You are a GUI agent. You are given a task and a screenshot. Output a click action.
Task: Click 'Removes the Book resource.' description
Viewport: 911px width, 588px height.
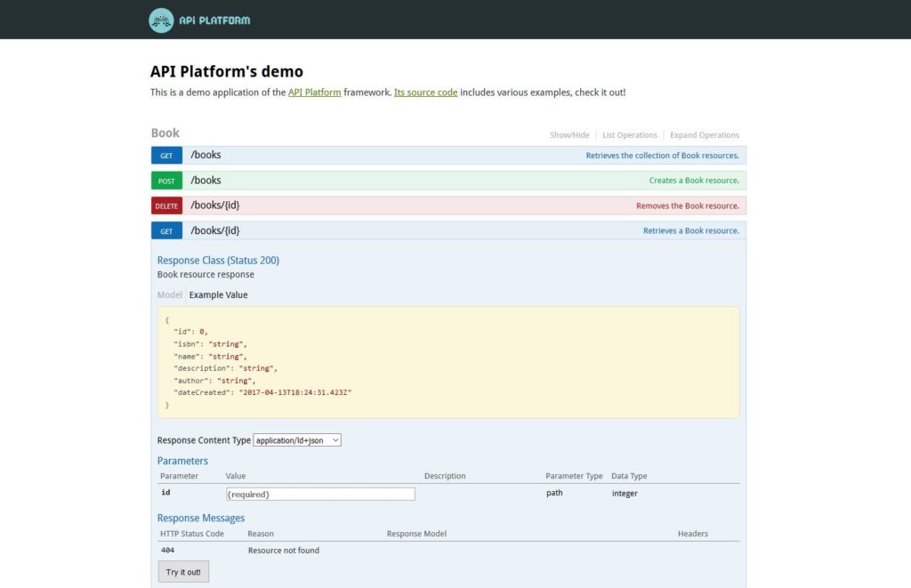[x=688, y=205]
